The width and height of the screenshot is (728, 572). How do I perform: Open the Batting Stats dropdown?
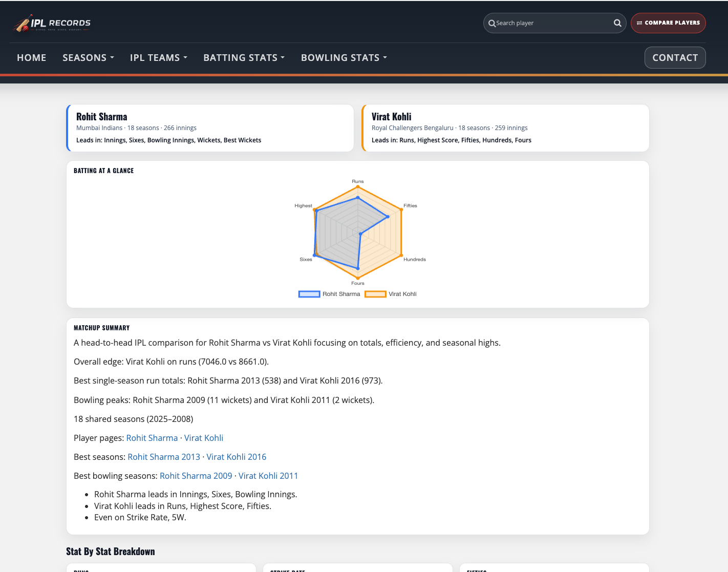click(x=244, y=58)
